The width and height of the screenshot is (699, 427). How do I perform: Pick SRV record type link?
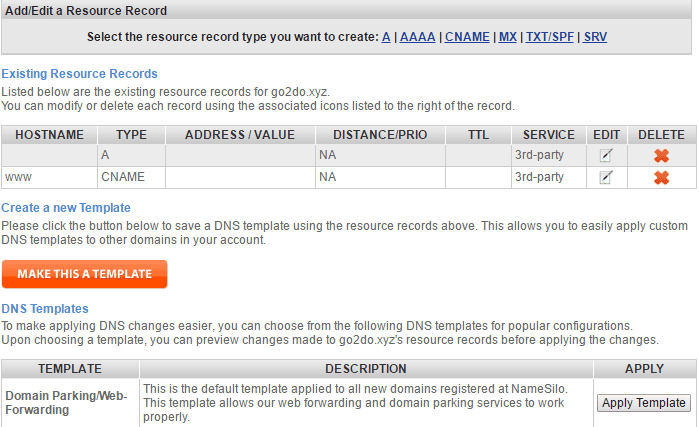pyautogui.click(x=595, y=37)
